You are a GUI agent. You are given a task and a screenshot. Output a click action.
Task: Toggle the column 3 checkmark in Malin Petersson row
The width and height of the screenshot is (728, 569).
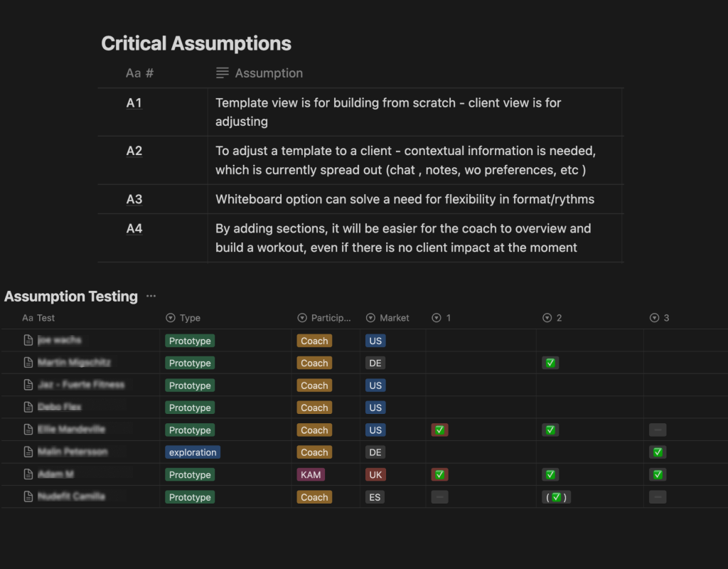click(x=658, y=452)
